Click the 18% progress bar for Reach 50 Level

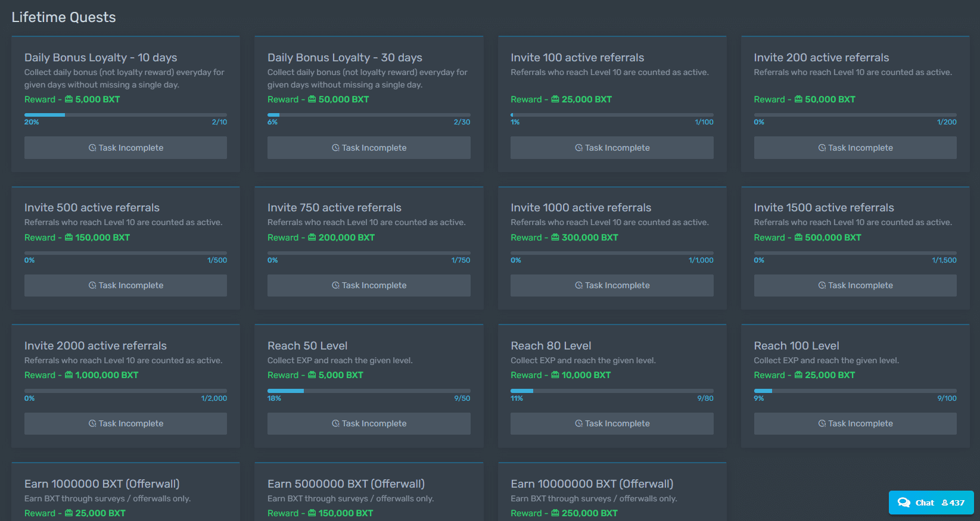click(369, 391)
